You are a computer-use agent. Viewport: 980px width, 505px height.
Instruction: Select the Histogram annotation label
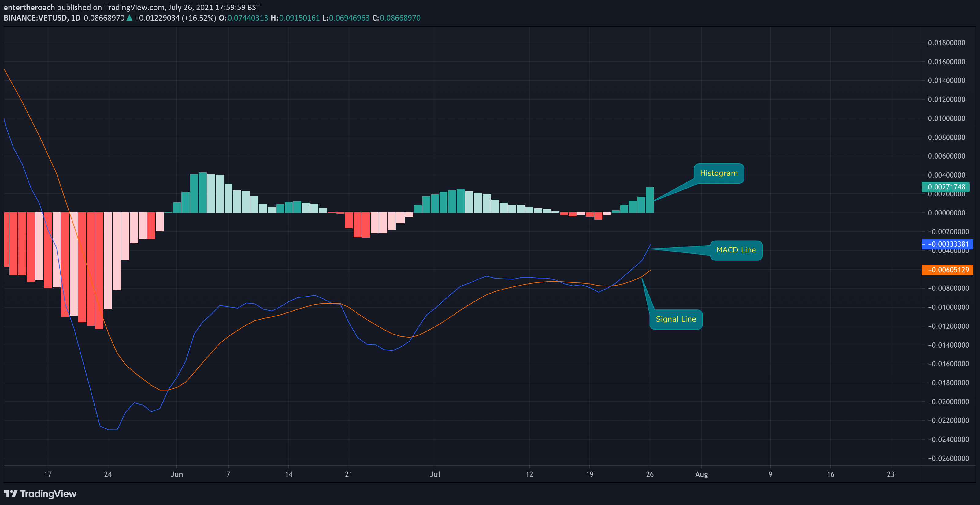(719, 174)
